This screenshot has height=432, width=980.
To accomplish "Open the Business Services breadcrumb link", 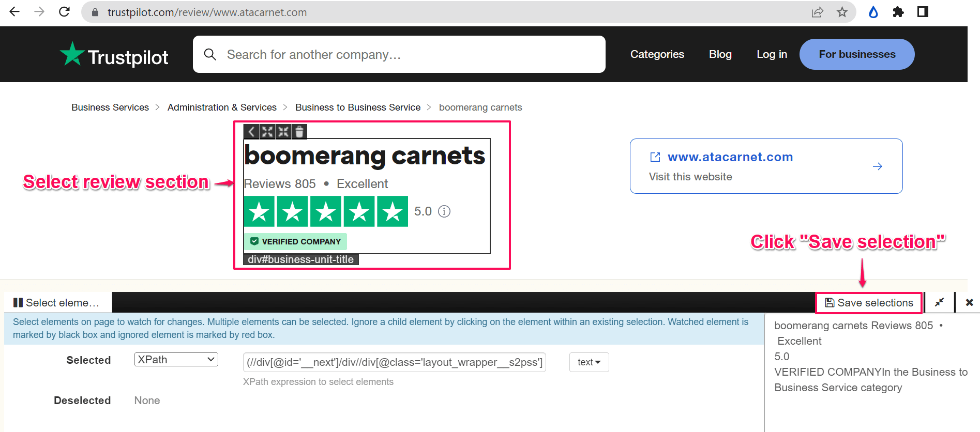I will pos(110,107).
